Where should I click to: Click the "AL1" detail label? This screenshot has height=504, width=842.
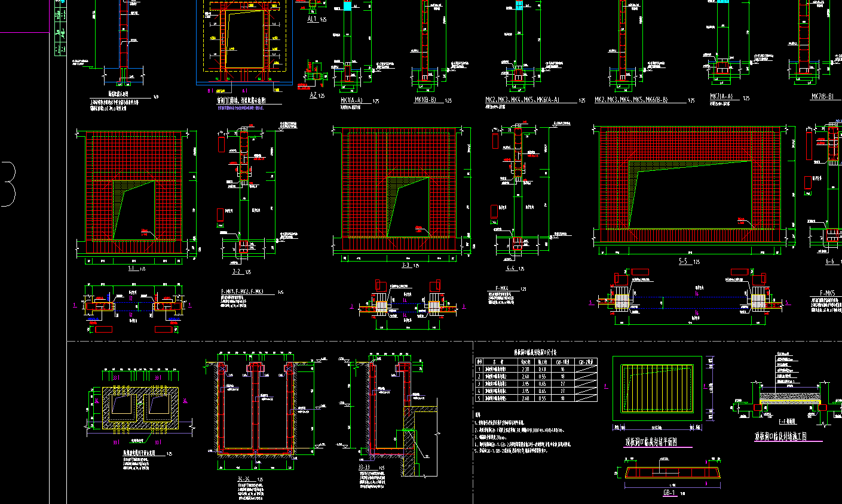(x=313, y=20)
